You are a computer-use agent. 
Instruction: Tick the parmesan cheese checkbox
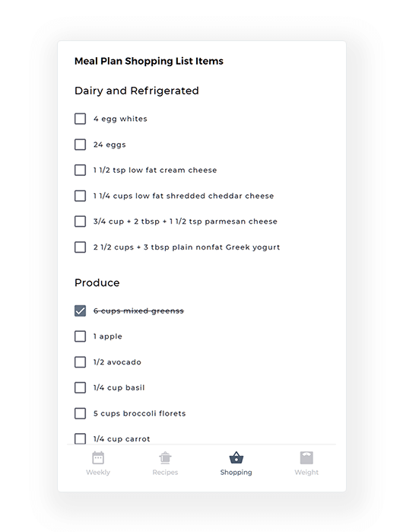coord(80,221)
